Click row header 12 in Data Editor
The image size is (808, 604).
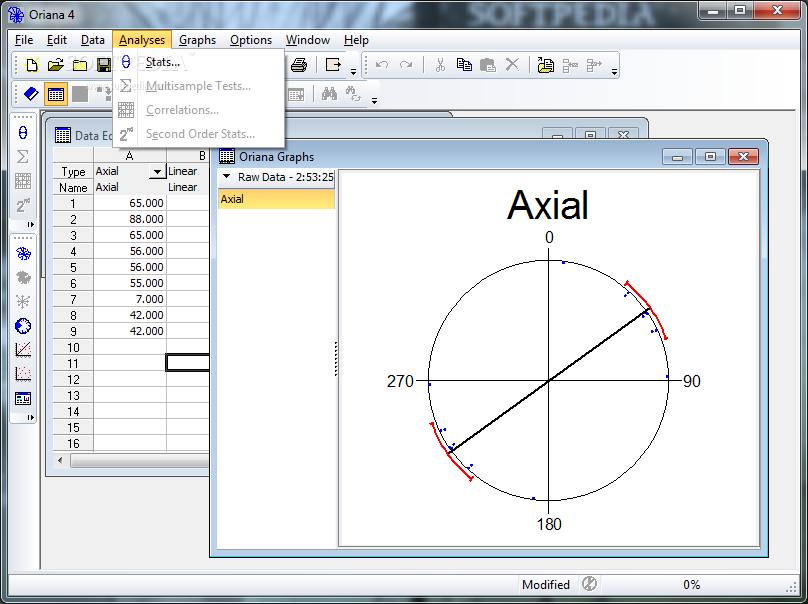coord(73,379)
